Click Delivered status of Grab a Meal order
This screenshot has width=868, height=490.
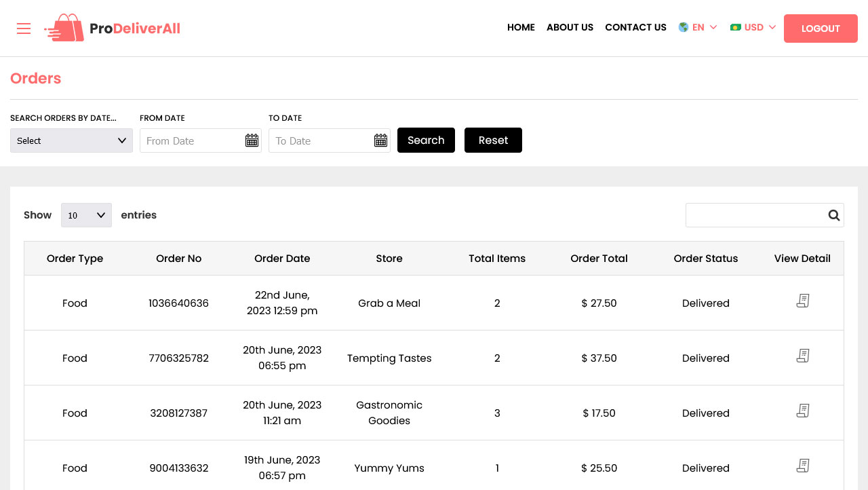click(x=706, y=303)
